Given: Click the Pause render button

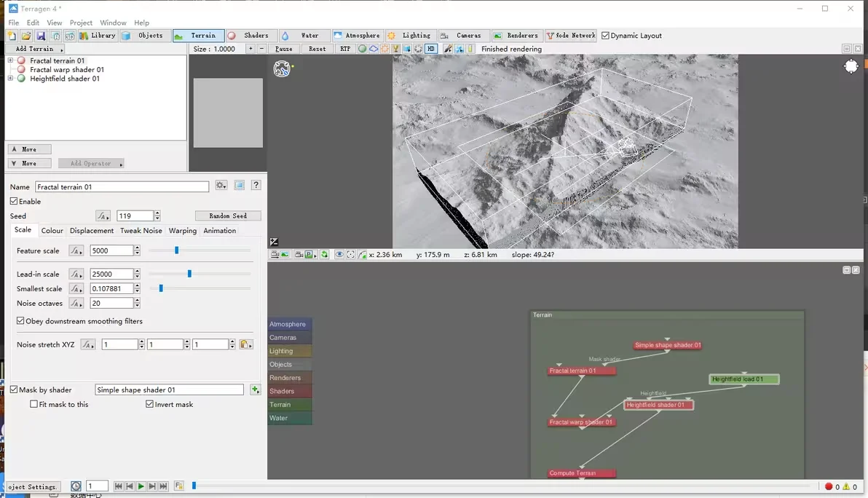Looking at the screenshot, I should coord(284,49).
